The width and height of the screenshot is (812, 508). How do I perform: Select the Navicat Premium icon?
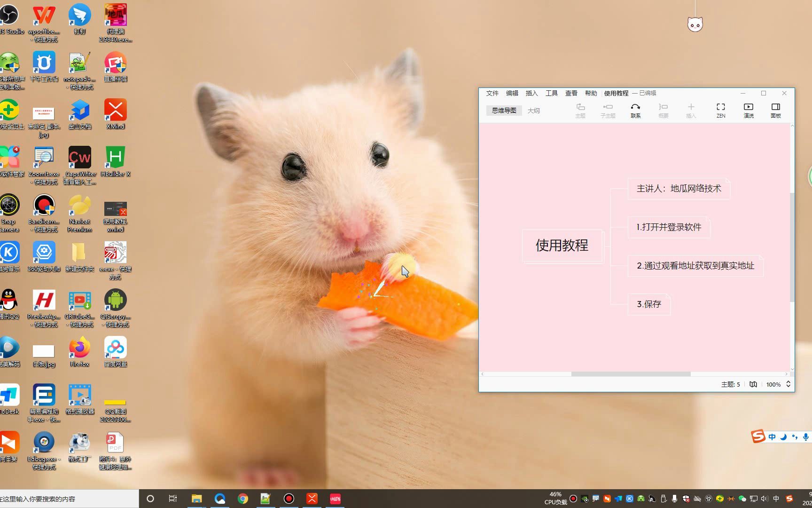pos(80,214)
